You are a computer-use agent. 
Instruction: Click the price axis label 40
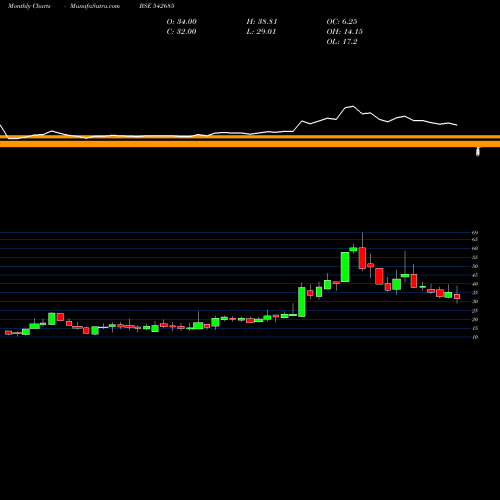[x=475, y=284]
